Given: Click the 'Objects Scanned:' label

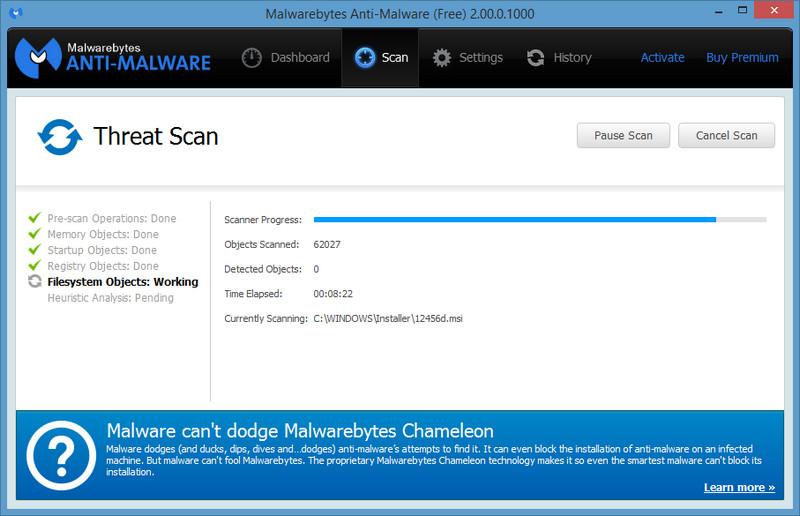Looking at the screenshot, I should (262, 244).
